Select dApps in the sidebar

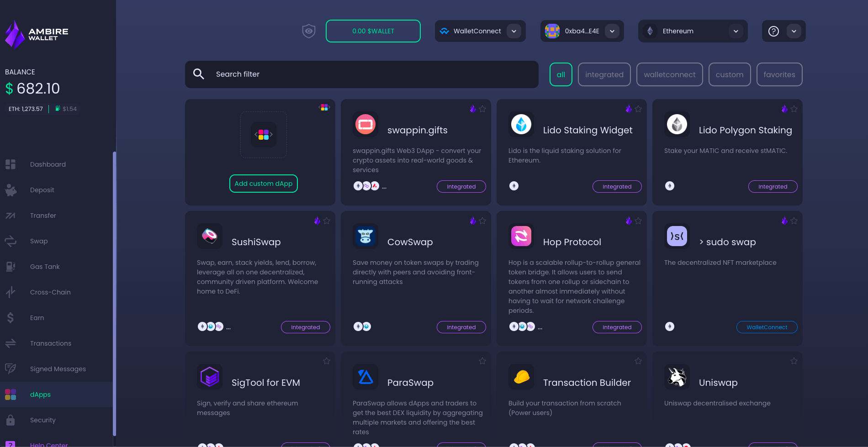tap(56, 394)
